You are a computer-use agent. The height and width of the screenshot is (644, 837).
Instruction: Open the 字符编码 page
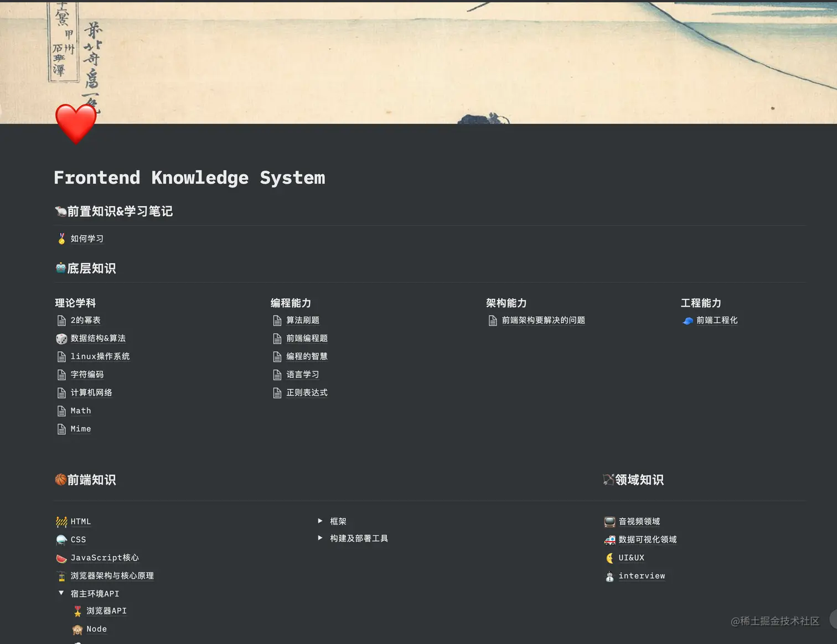[87, 375]
